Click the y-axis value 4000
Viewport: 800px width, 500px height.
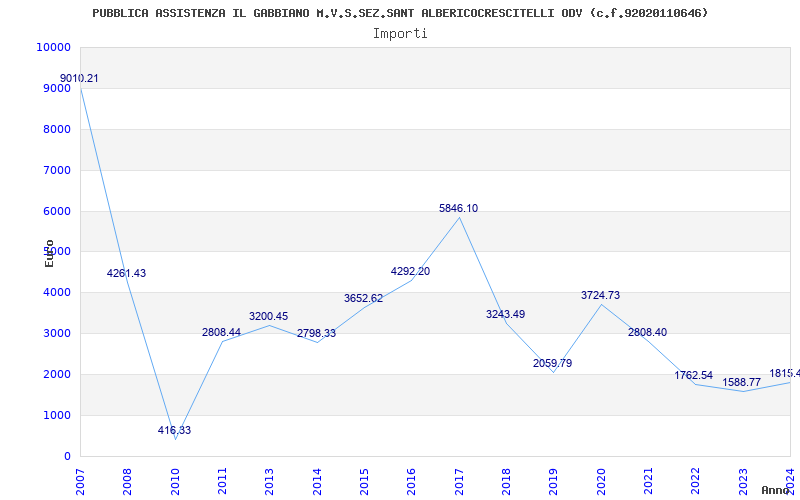[x=56, y=293]
